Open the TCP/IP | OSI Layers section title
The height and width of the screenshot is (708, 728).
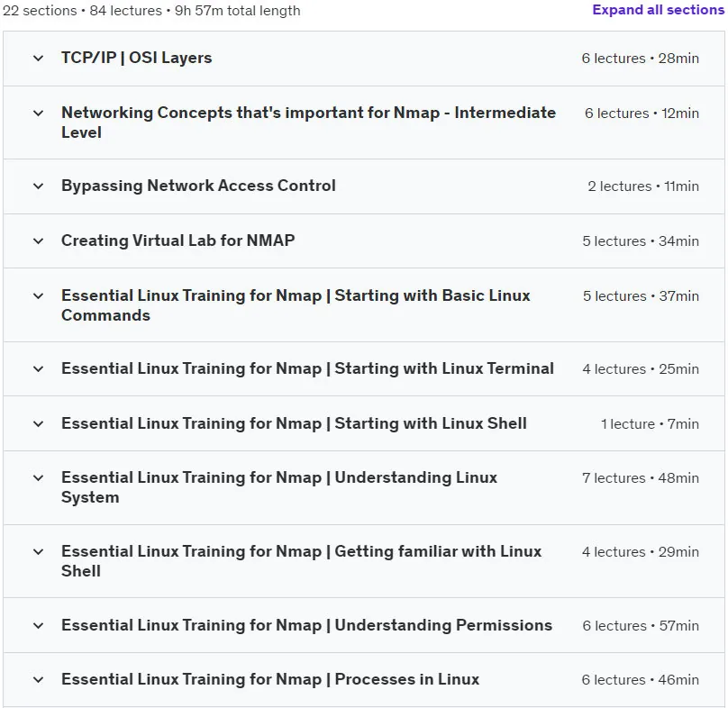pos(137,58)
